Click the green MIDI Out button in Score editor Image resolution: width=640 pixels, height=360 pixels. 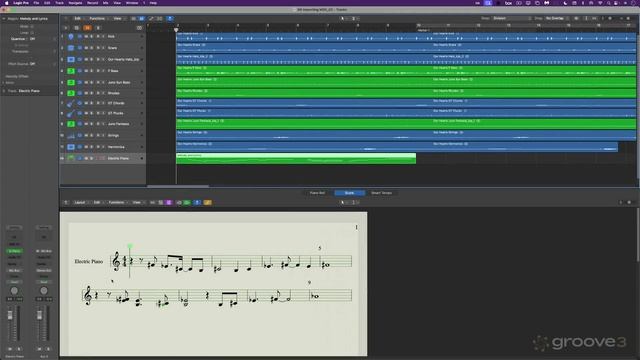(187, 202)
